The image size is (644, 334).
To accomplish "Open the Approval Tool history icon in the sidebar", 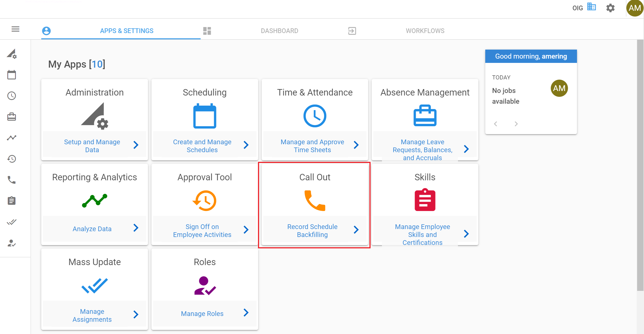I will click(12, 159).
